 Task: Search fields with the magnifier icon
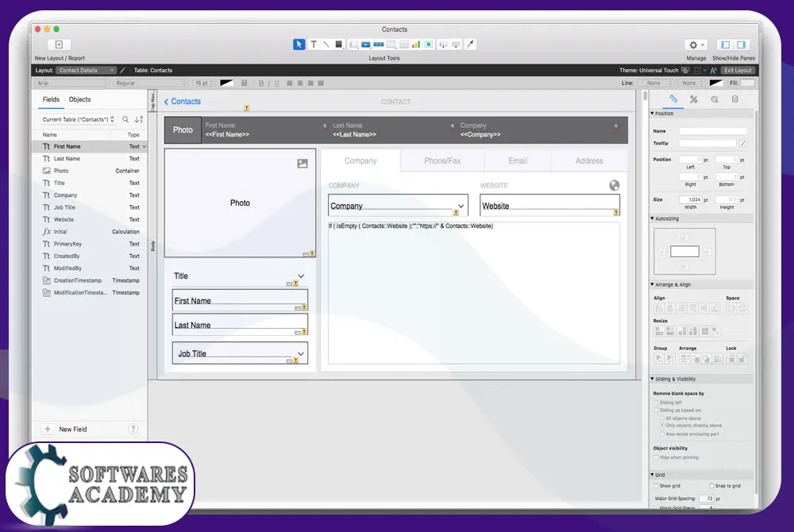point(125,119)
